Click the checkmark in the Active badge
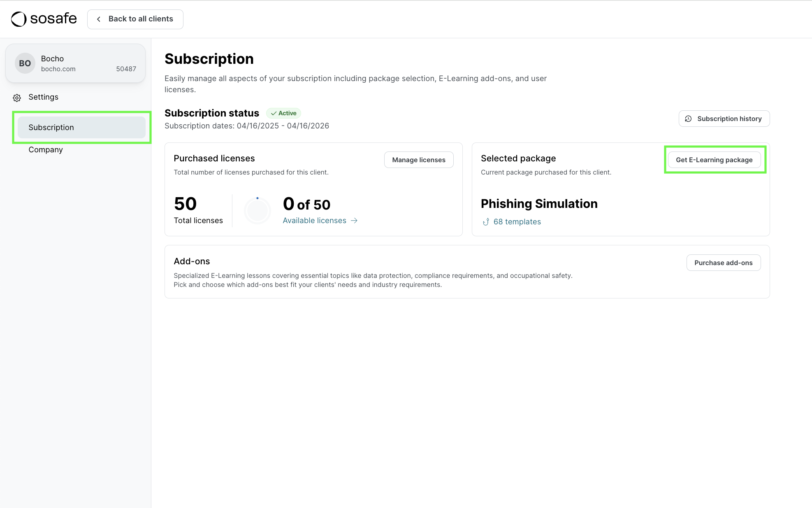The width and height of the screenshot is (812, 508). [x=273, y=113]
